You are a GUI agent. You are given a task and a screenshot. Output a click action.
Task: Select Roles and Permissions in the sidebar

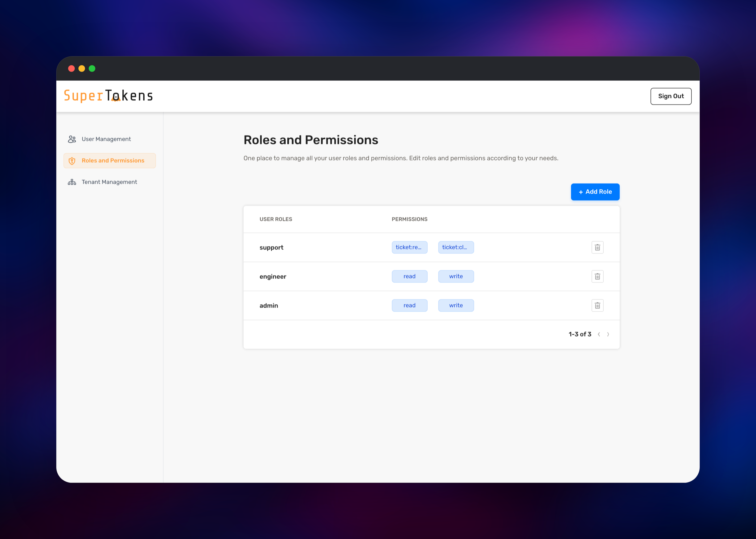pyautogui.click(x=110, y=161)
